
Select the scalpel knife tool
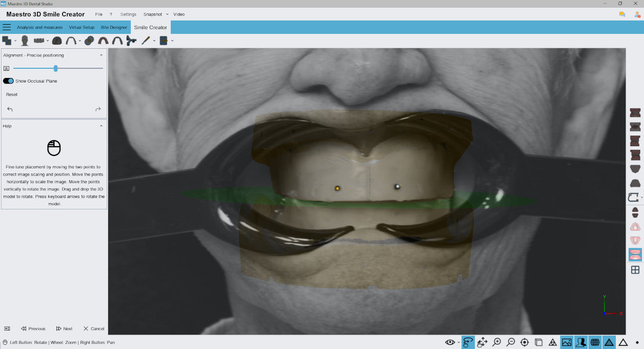pos(146,41)
